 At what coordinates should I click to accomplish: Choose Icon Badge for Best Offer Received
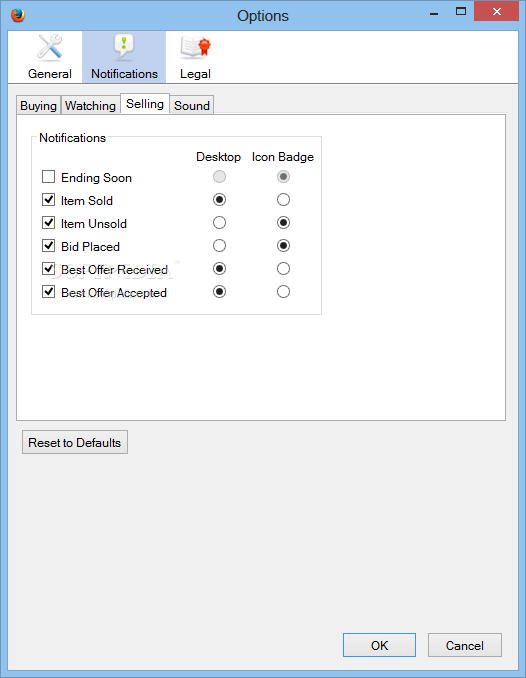tap(283, 269)
